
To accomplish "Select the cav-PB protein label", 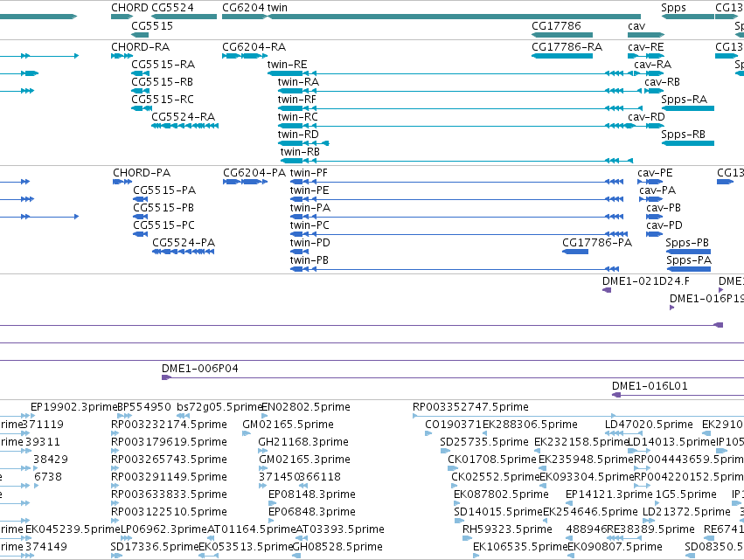I will 664,208.
